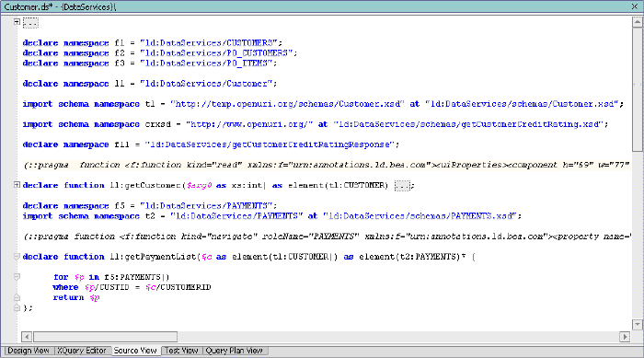Switch to the Test View tab
The width and height of the screenshot is (644, 358).
point(181,351)
